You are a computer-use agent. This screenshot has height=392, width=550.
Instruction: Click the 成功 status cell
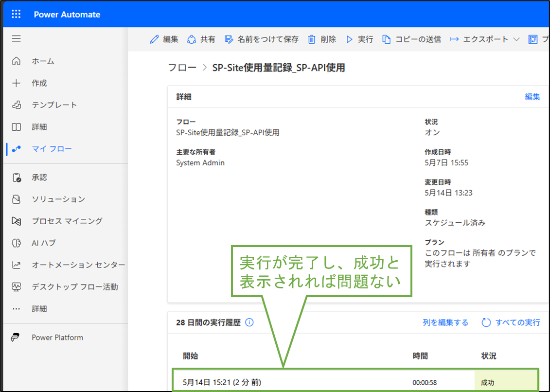pos(506,381)
